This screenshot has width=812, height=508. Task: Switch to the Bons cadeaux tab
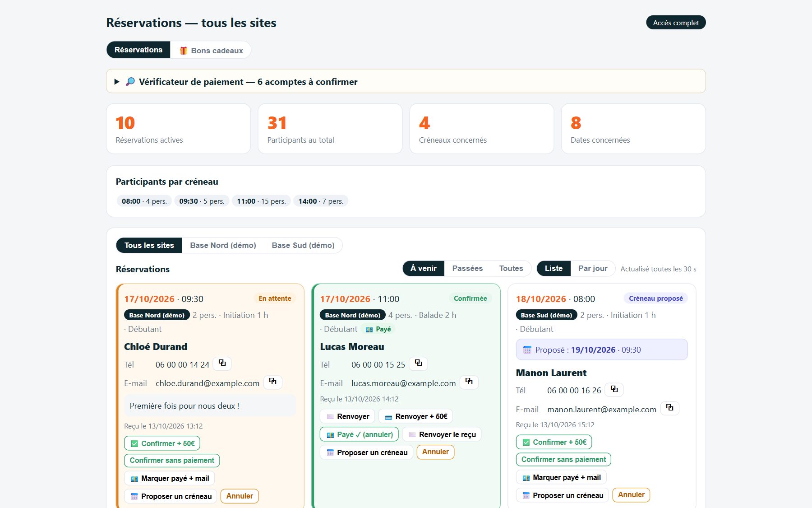click(211, 50)
